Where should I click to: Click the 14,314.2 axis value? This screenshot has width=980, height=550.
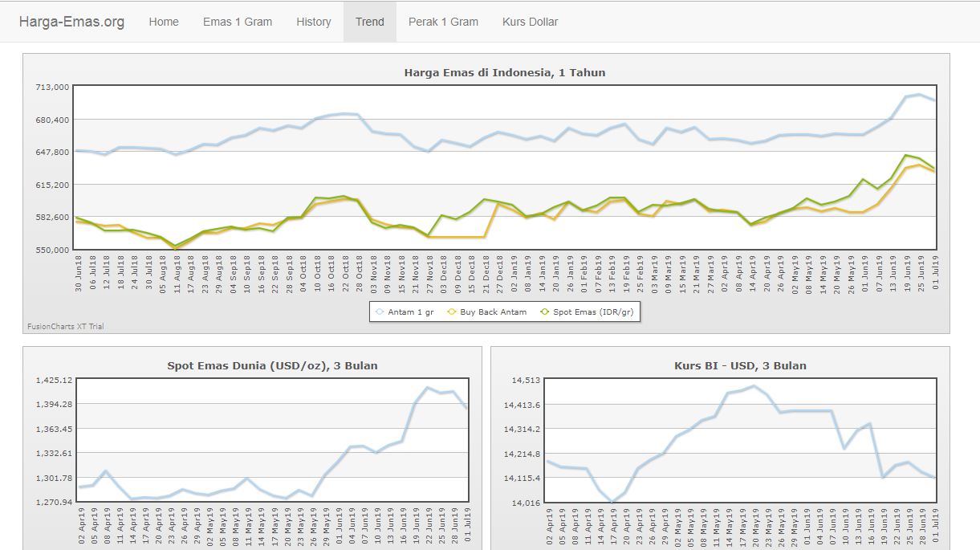click(523, 429)
